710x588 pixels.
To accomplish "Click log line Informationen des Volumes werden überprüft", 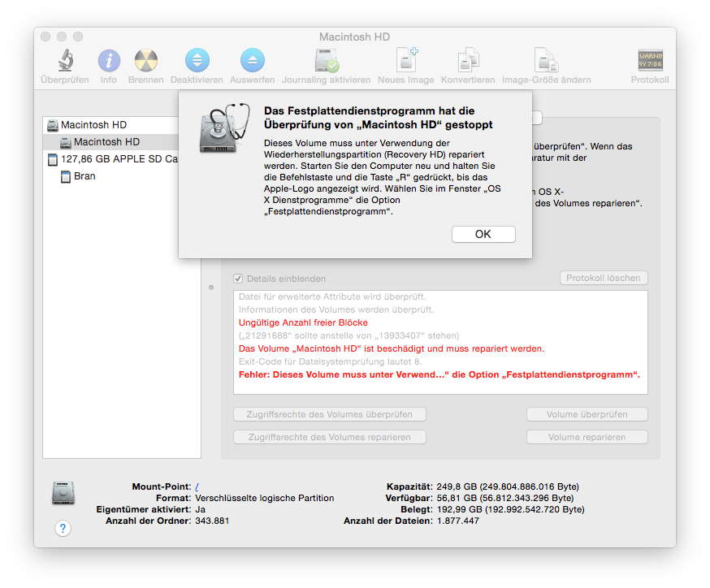I will tap(336, 309).
